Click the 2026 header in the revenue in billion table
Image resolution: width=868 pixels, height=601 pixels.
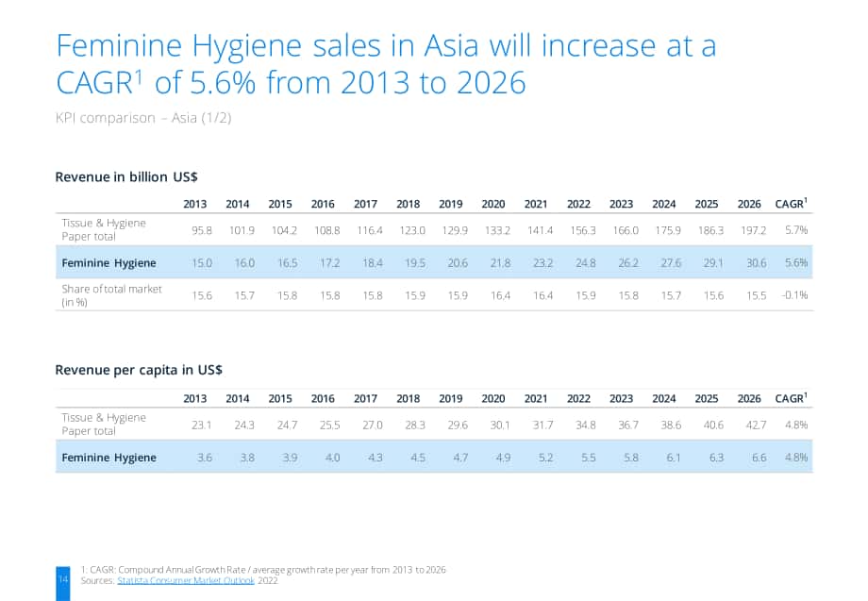coord(749,204)
